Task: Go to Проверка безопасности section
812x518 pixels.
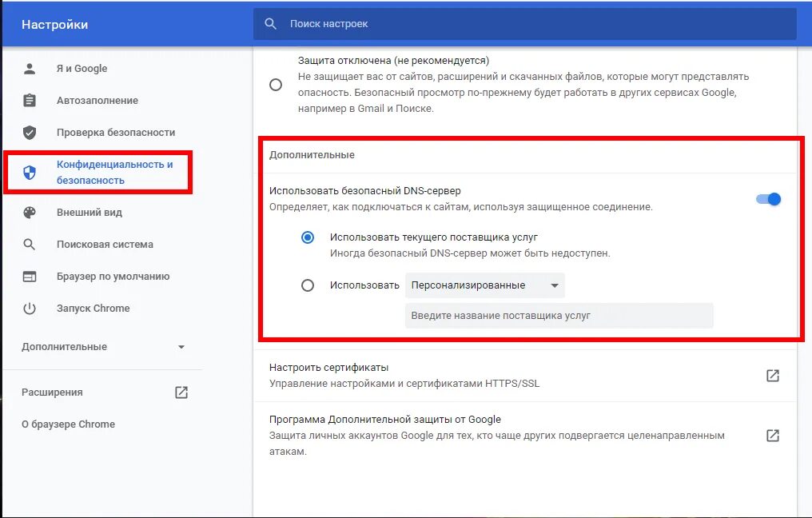Action: [116, 133]
